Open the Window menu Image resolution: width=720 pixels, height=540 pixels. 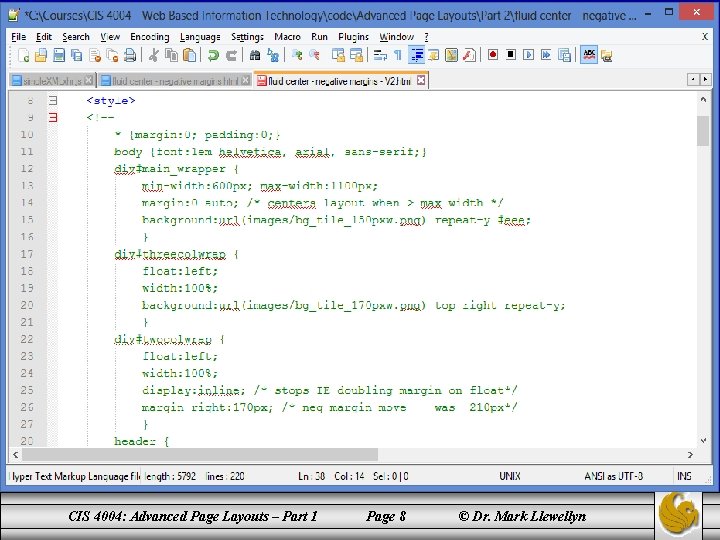tap(396, 37)
